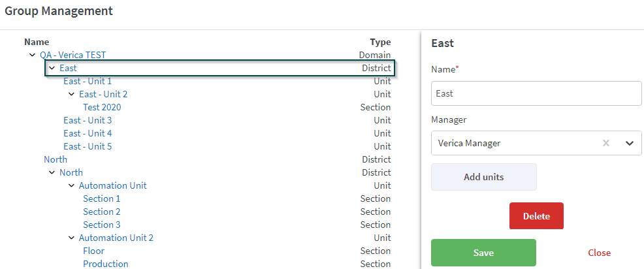Click the Name input field containing East
The width and height of the screenshot is (644, 269).
[x=536, y=93]
